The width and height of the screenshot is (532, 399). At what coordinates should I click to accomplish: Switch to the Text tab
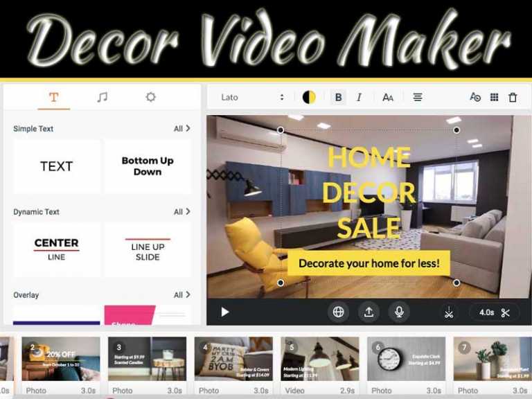(x=53, y=98)
